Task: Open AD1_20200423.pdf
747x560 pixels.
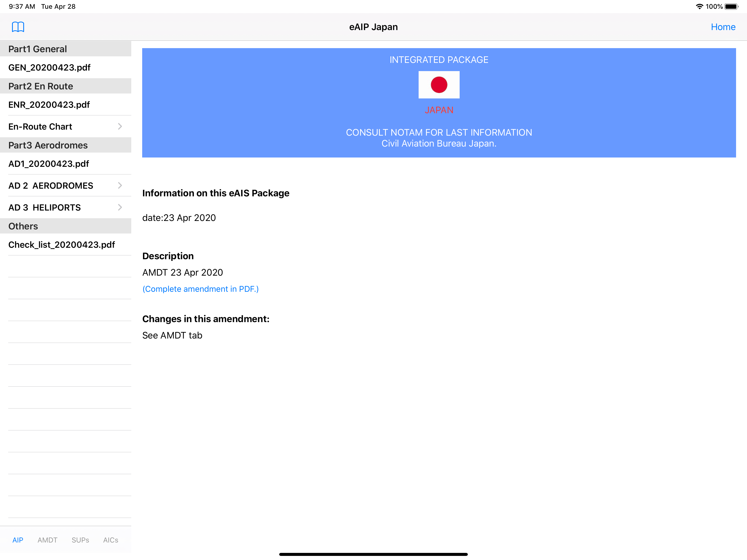Action: (66, 164)
